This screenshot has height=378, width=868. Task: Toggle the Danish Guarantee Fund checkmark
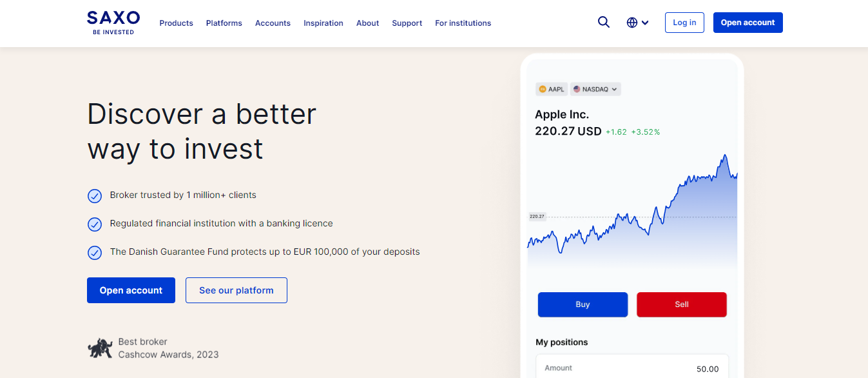[x=95, y=252]
